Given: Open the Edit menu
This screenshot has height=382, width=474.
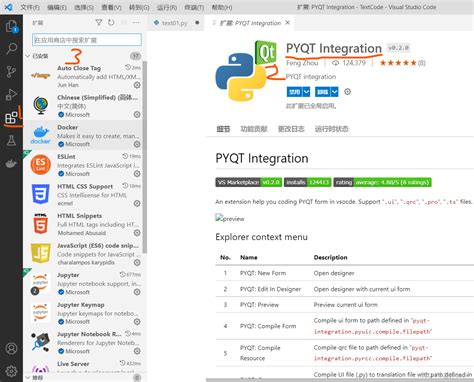Looking at the screenshot, I should (57, 7).
